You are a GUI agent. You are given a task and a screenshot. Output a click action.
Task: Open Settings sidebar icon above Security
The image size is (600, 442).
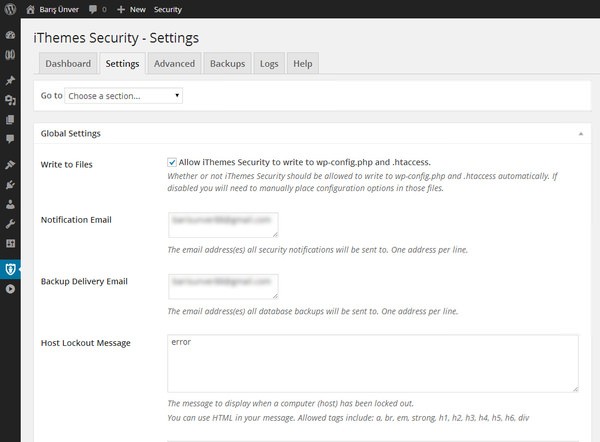tap(10, 243)
